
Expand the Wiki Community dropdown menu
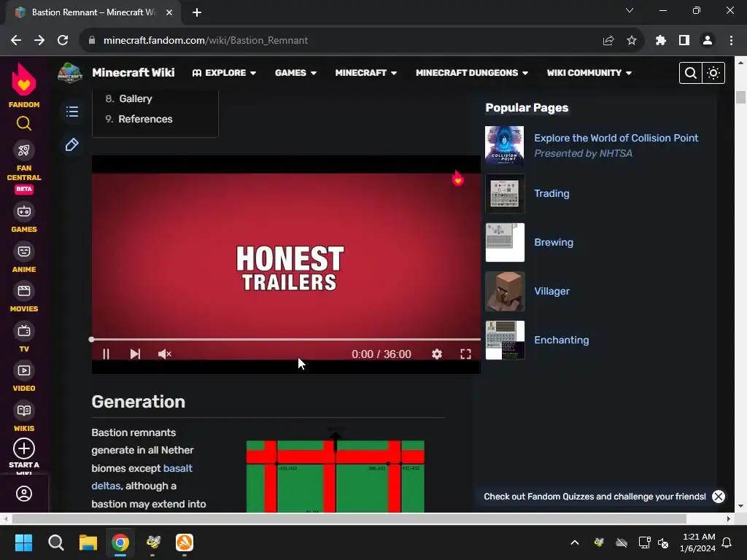coord(589,73)
